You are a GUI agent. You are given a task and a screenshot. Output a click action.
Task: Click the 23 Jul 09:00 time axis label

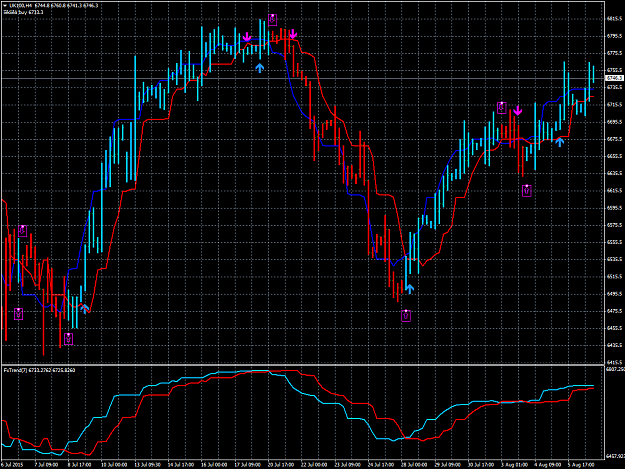tap(348, 465)
